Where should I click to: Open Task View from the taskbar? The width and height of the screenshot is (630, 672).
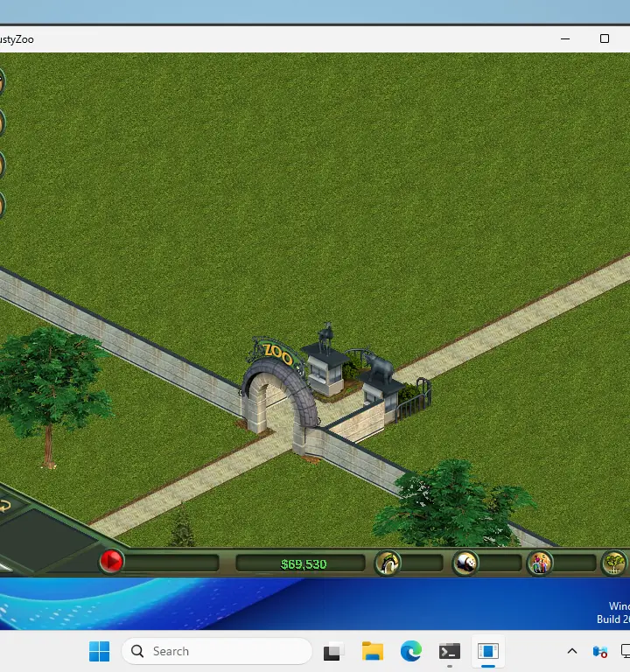(333, 651)
